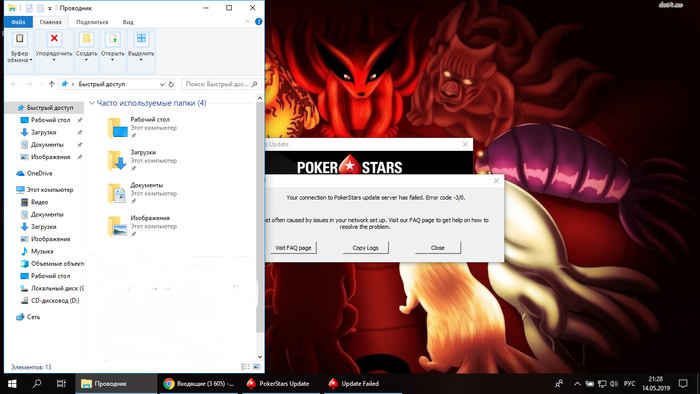Switch to the Файл tab
Screen dimensions: 700x394
tap(18, 22)
